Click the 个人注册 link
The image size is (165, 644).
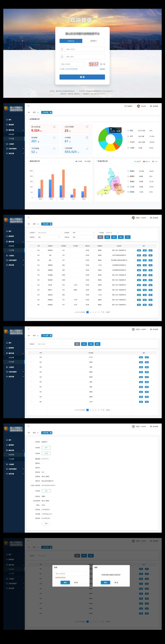coord(62,69)
